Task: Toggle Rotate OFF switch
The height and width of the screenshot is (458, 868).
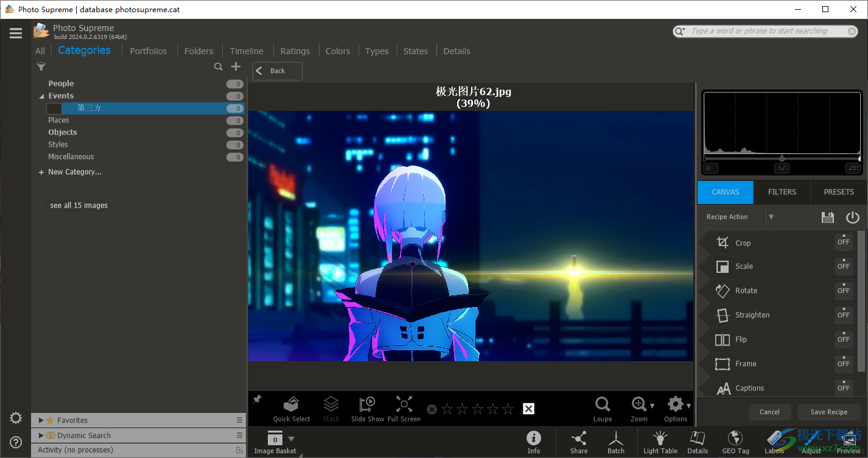Action: coord(844,291)
